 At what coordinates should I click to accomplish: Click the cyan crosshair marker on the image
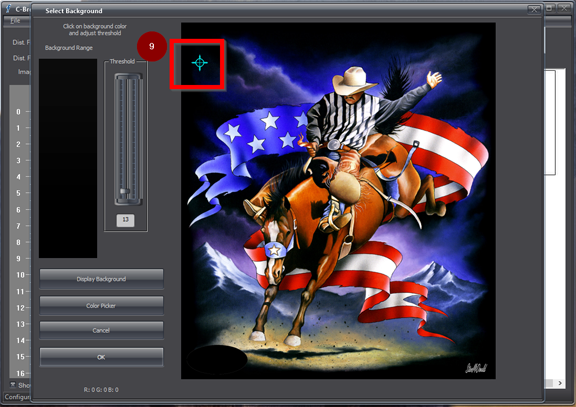pos(199,63)
